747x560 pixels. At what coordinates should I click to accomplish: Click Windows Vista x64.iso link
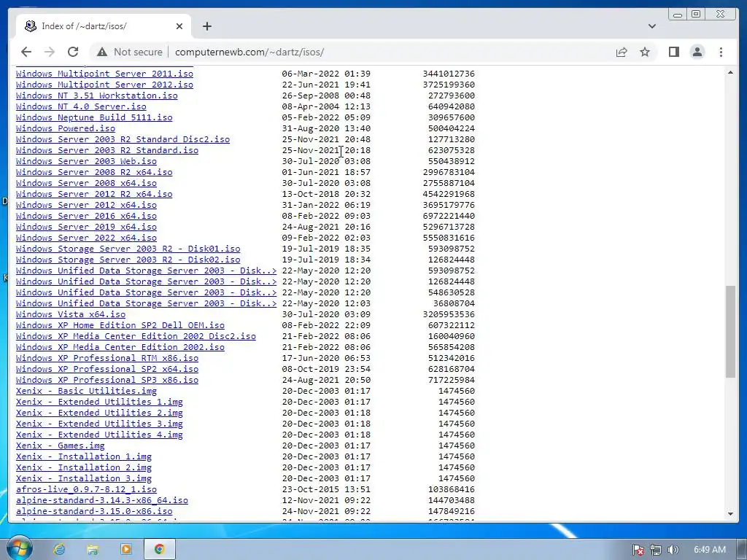[x=71, y=314]
